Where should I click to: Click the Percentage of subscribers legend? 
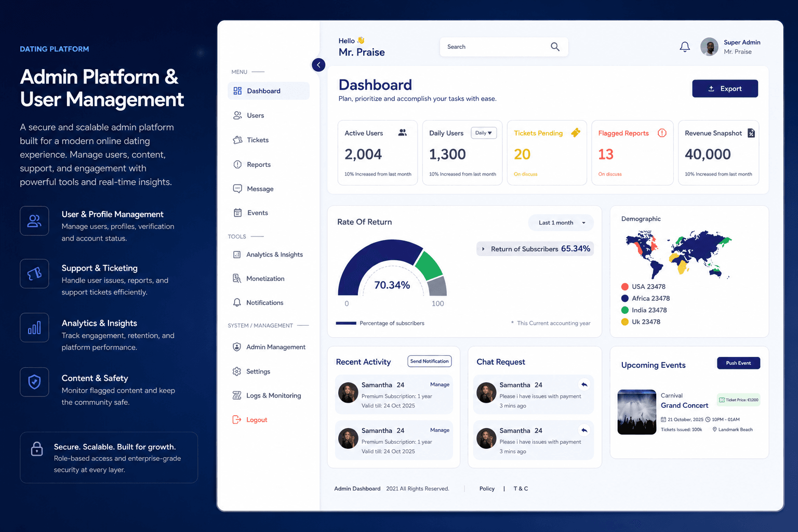(380, 323)
